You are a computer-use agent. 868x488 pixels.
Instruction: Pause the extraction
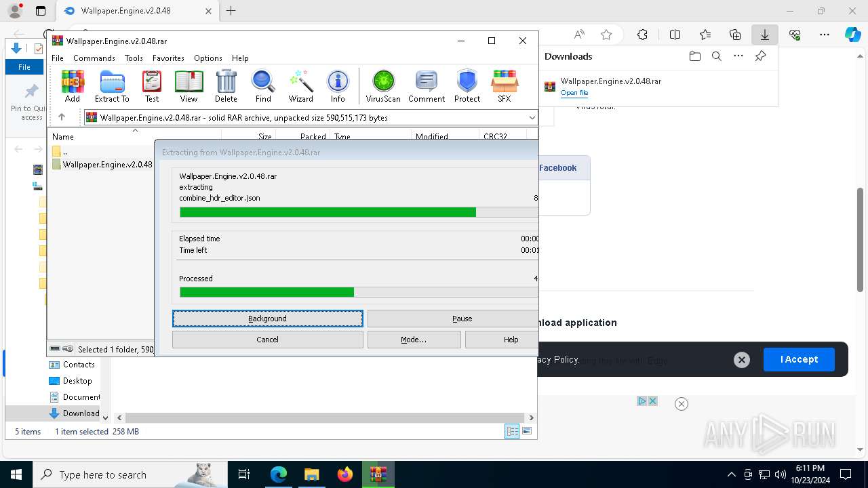click(x=453, y=319)
